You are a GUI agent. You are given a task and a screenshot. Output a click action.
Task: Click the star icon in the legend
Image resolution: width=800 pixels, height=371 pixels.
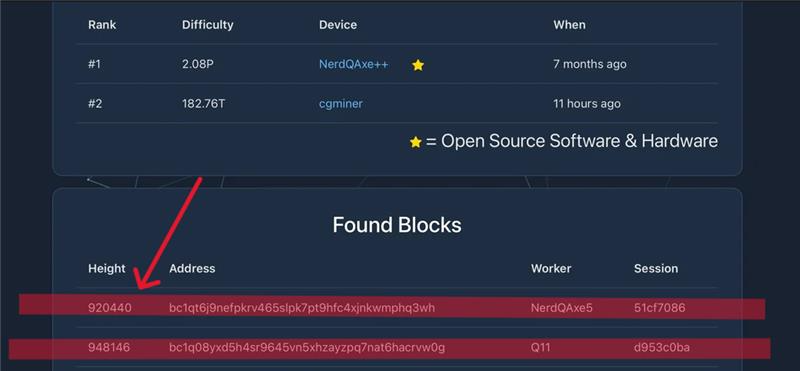pos(416,142)
